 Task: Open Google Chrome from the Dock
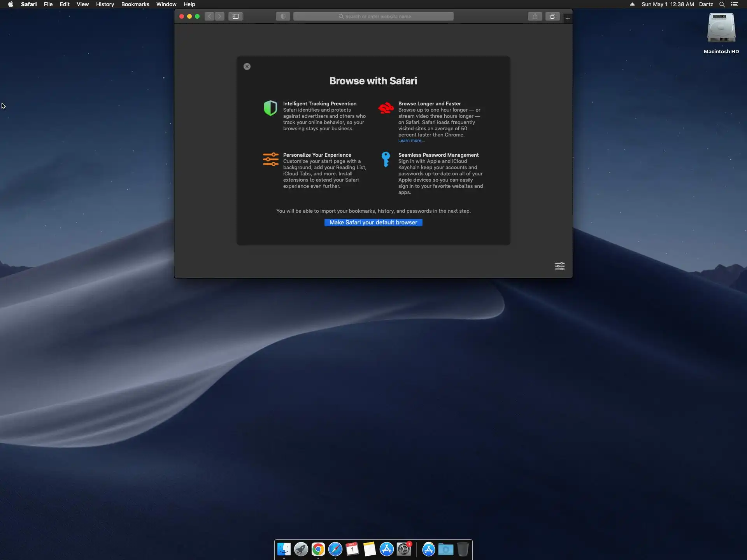tap(318, 549)
